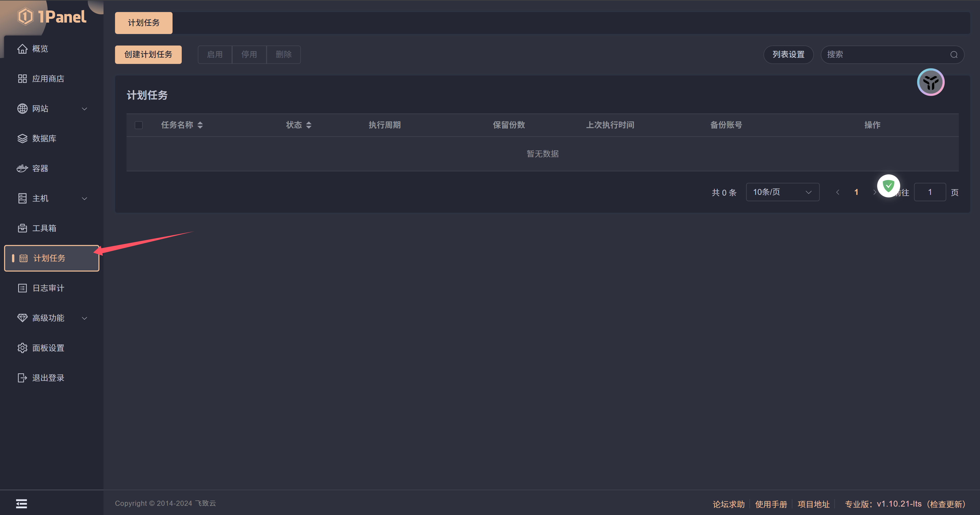Click the 共 0 条 total count text
The image size is (980, 515).
coord(724,193)
